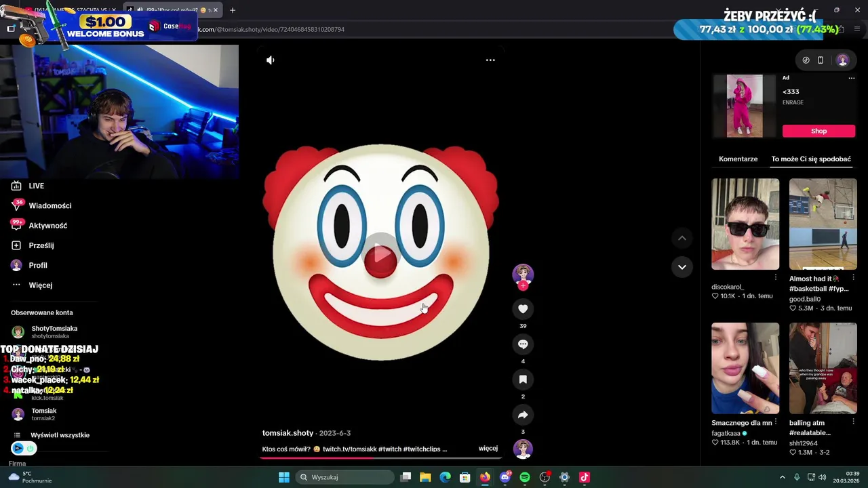Open Microsoft Edge from the taskbar
Viewport: 868px width, 488px height.
[x=445, y=477]
